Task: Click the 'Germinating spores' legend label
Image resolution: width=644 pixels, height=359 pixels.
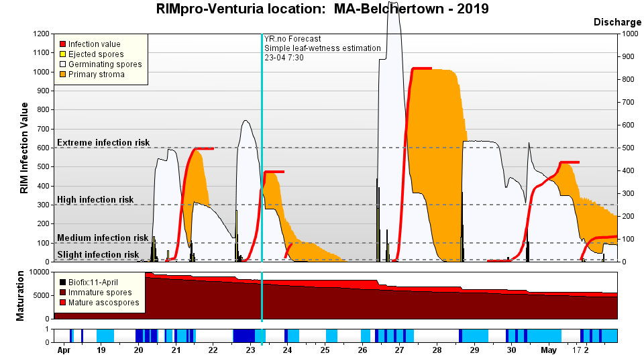Action: pos(105,64)
